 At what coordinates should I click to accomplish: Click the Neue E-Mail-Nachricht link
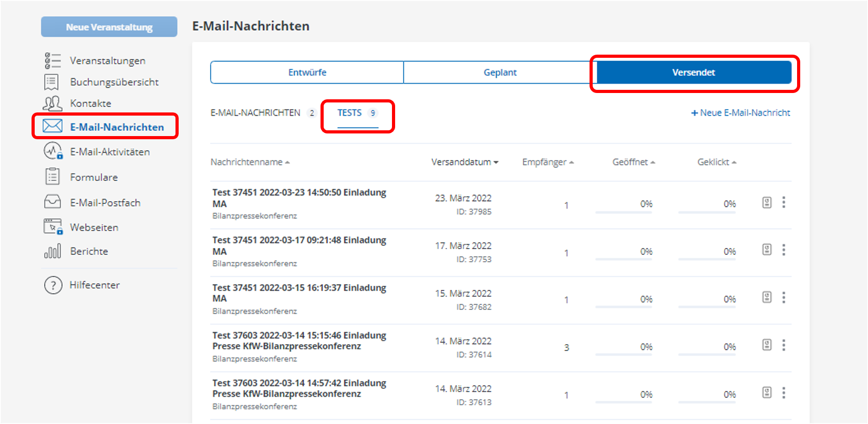(x=741, y=113)
